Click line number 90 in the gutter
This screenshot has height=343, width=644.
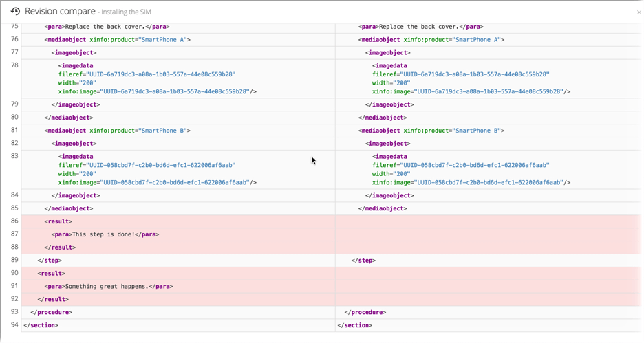pos(14,273)
